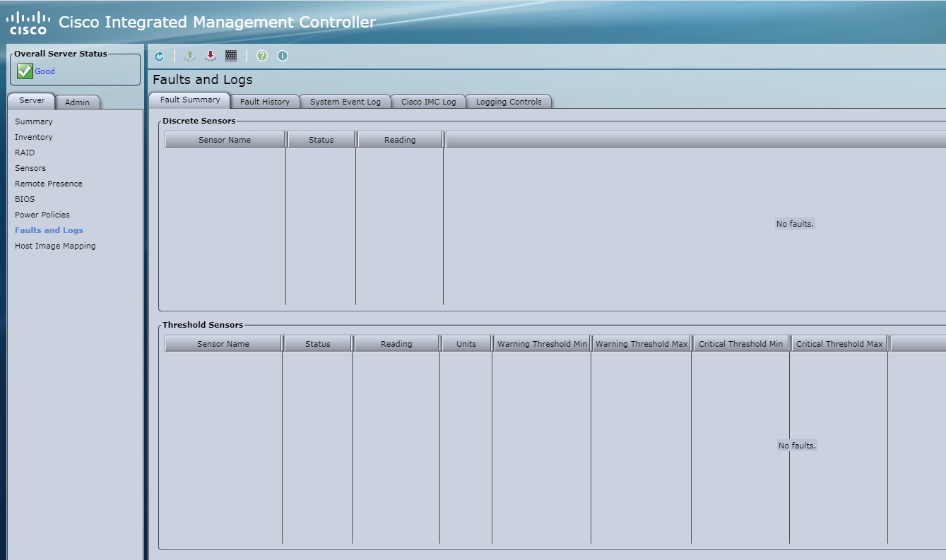Viewport: 946px width, 560px height.
Task: Click Threshold Sensors Status column header
Action: pos(318,344)
